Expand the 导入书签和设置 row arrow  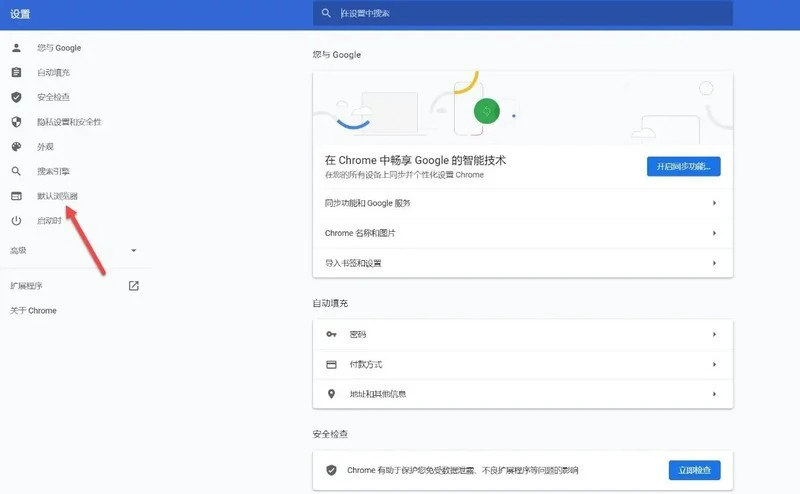click(714, 263)
